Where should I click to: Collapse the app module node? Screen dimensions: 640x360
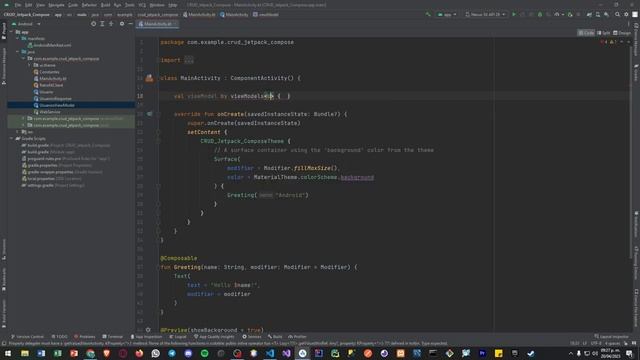click(12, 32)
